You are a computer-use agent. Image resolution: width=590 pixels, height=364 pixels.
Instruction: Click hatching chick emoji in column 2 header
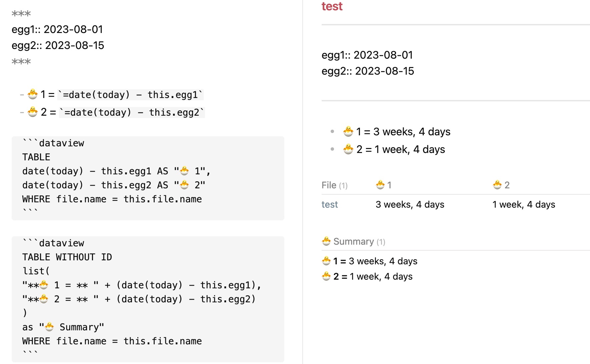click(x=497, y=185)
